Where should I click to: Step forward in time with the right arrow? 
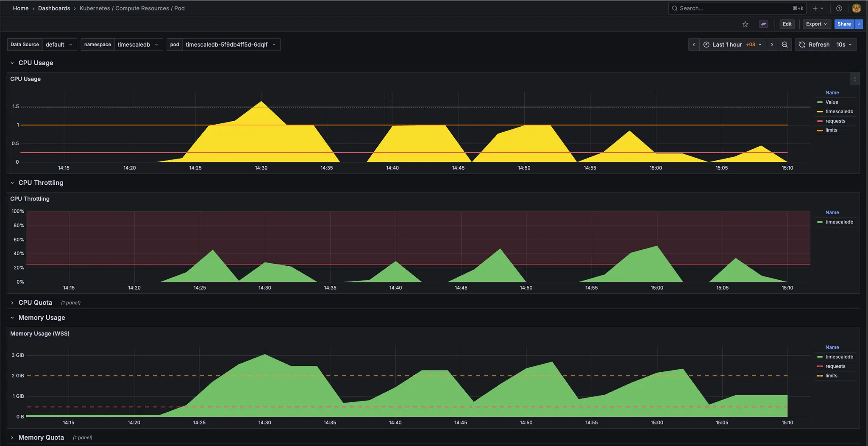click(773, 44)
